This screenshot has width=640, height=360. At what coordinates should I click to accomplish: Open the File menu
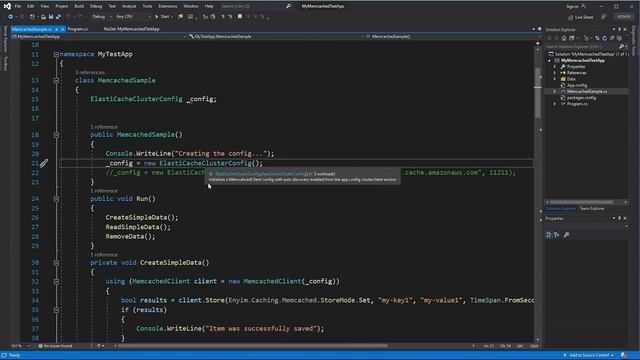point(18,6)
